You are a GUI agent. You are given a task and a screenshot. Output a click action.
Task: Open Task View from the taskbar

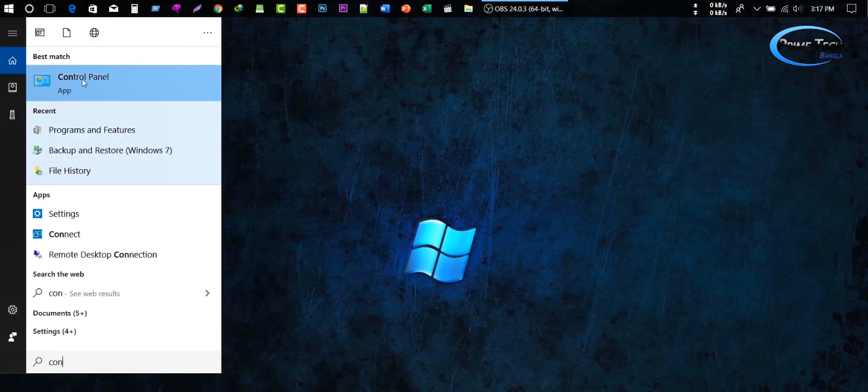50,9
